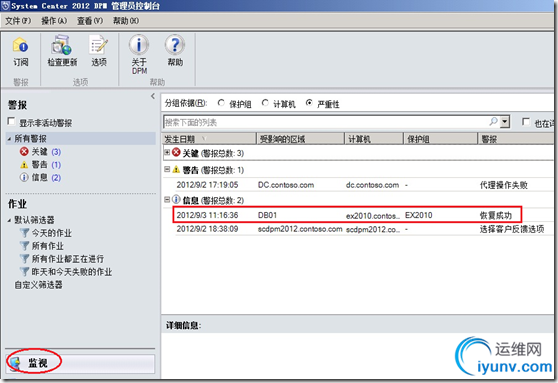Screen dimensions: 558x383
Task: Collapse the 默认筛选器 tree node
Action: point(9,221)
